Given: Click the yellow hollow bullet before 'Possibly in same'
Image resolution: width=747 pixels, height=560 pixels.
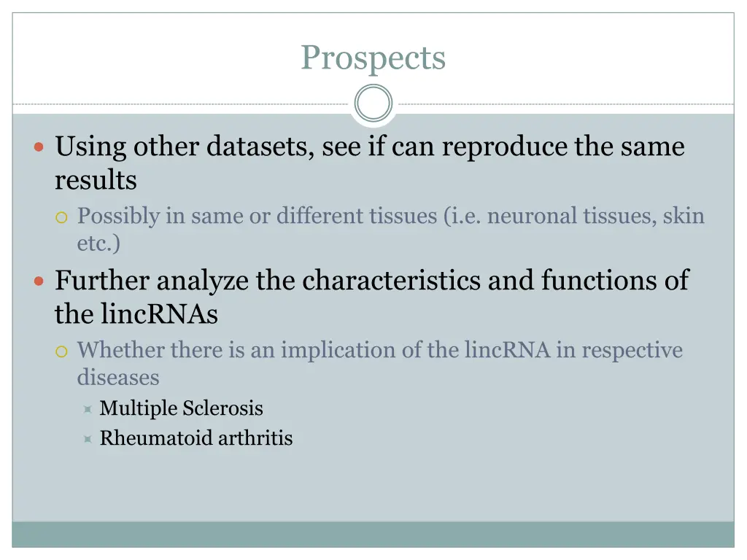Looking at the screenshot, I should click(x=61, y=217).
